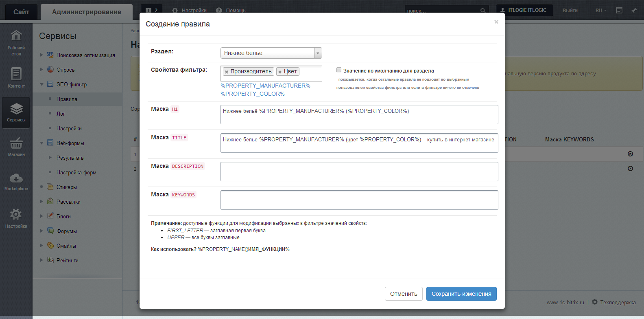Insert the %PROPERTY_COLOR% placeholder link
This screenshot has height=319, width=644.
253,94
